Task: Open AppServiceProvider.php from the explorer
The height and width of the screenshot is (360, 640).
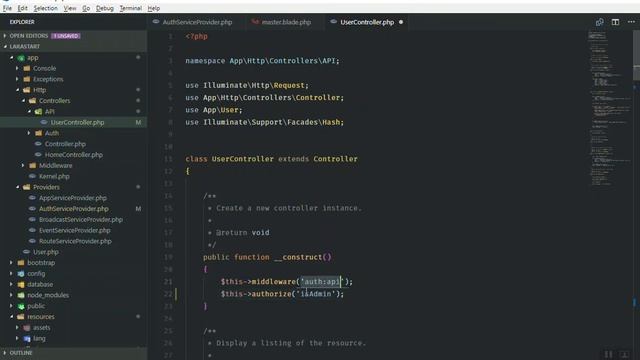Action: [73, 198]
